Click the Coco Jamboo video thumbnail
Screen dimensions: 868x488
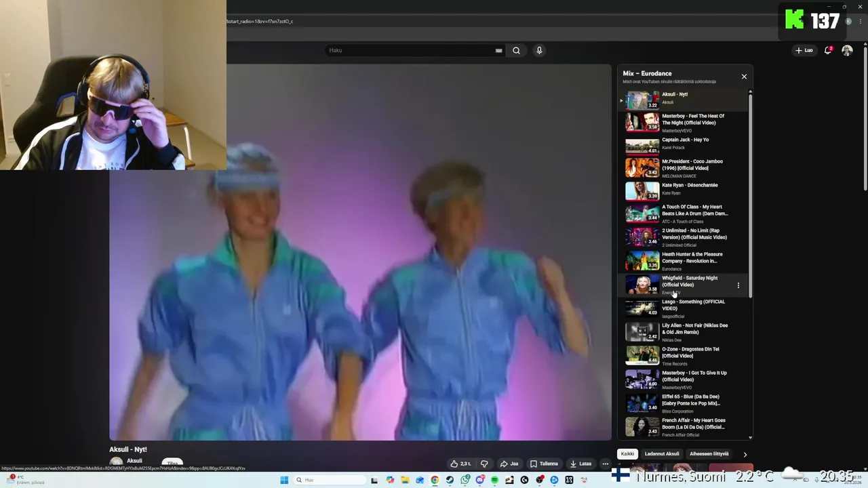point(642,168)
